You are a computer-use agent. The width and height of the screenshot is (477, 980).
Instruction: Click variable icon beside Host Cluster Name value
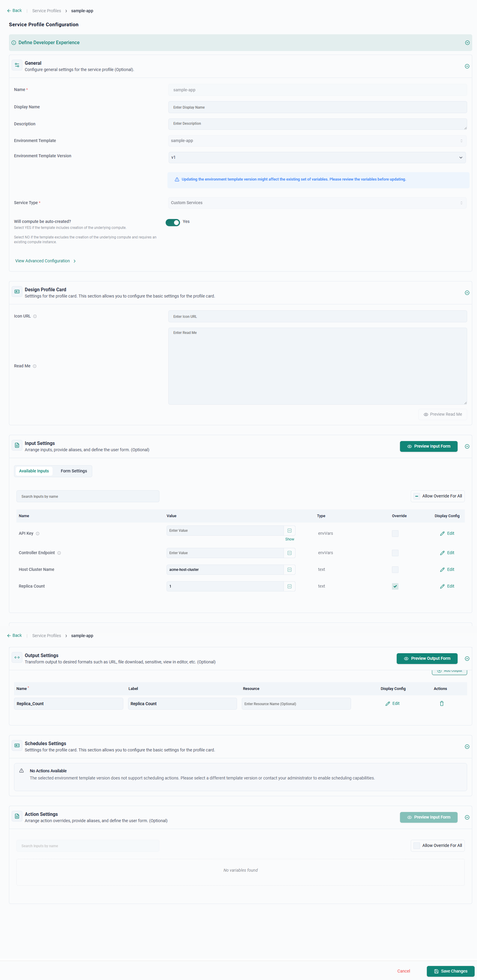pyautogui.click(x=289, y=569)
